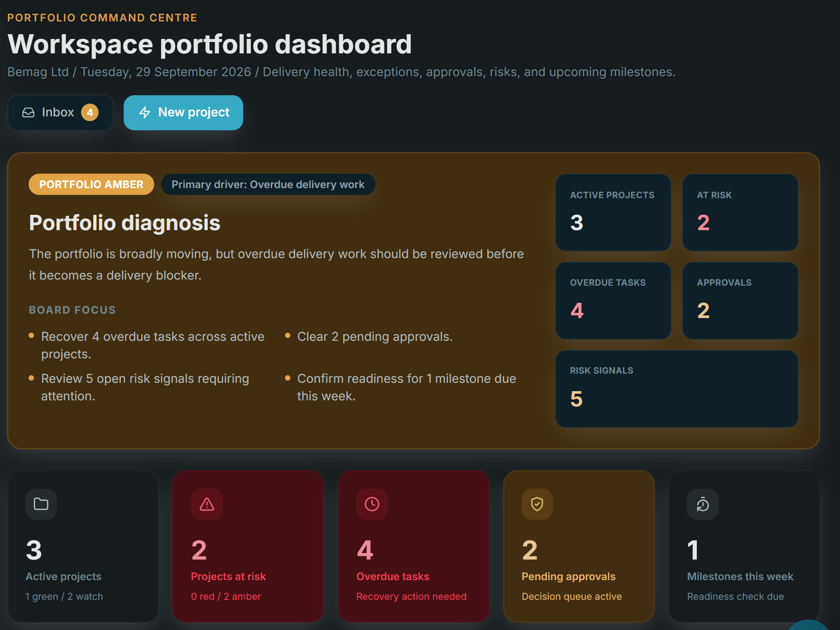840x630 pixels.
Task: Open the OVERDUE TASKS tile showing 4
Action: coord(613,301)
